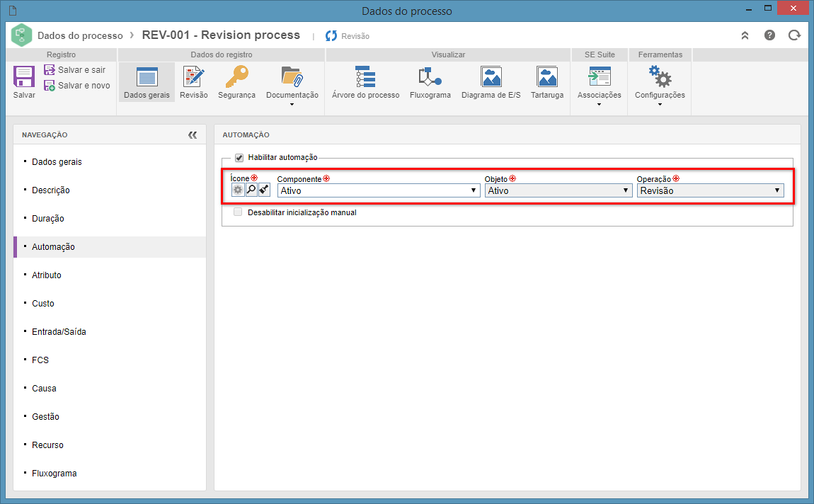Click the collapse ribbon double-chevron icon

click(745, 35)
